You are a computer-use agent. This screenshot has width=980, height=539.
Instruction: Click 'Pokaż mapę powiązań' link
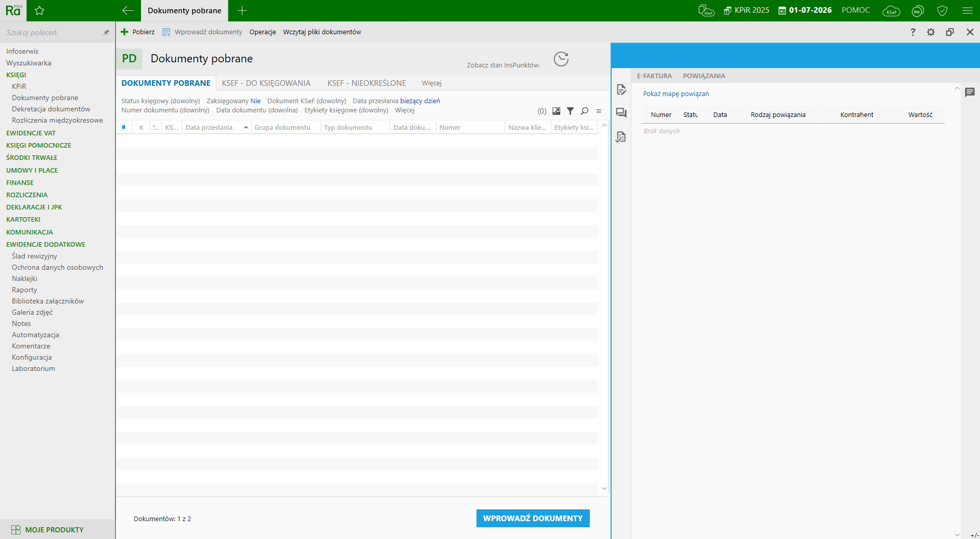click(676, 94)
